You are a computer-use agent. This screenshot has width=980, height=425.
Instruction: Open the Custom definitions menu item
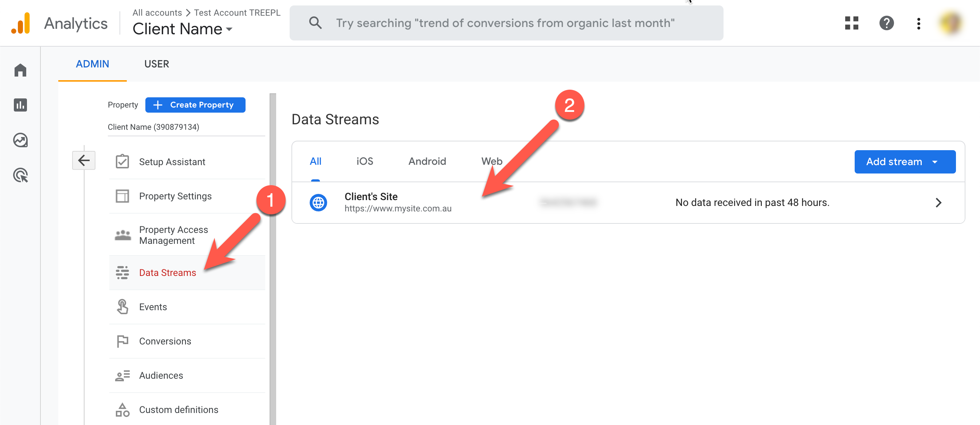coord(187,409)
